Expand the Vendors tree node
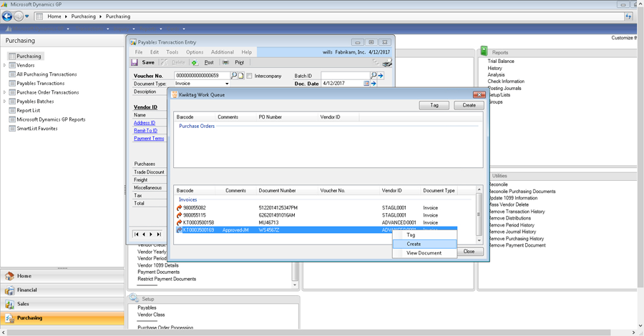 click(x=4, y=65)
